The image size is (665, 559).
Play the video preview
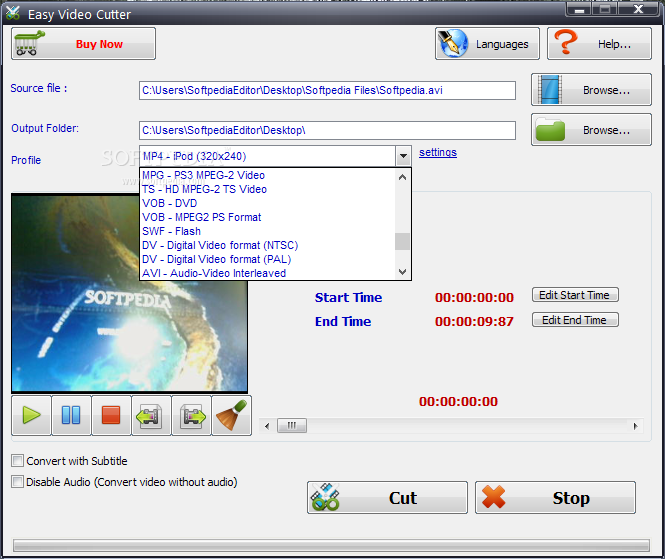click(31, 415)
